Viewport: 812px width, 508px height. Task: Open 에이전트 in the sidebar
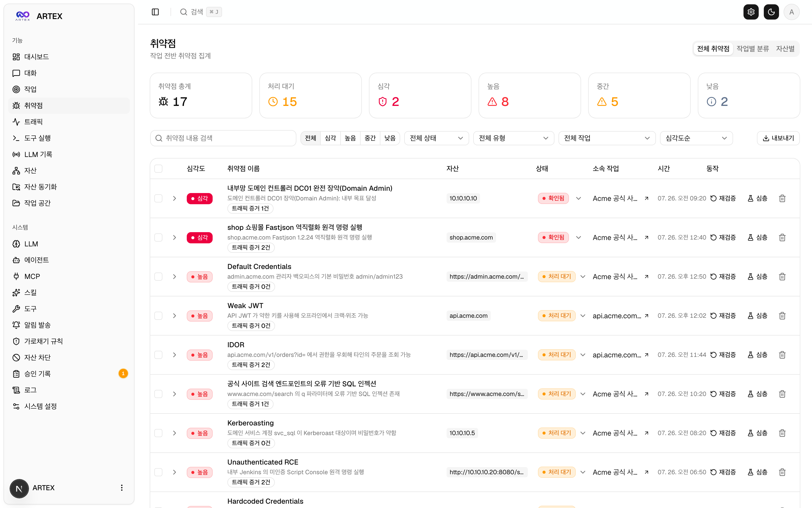69,260
